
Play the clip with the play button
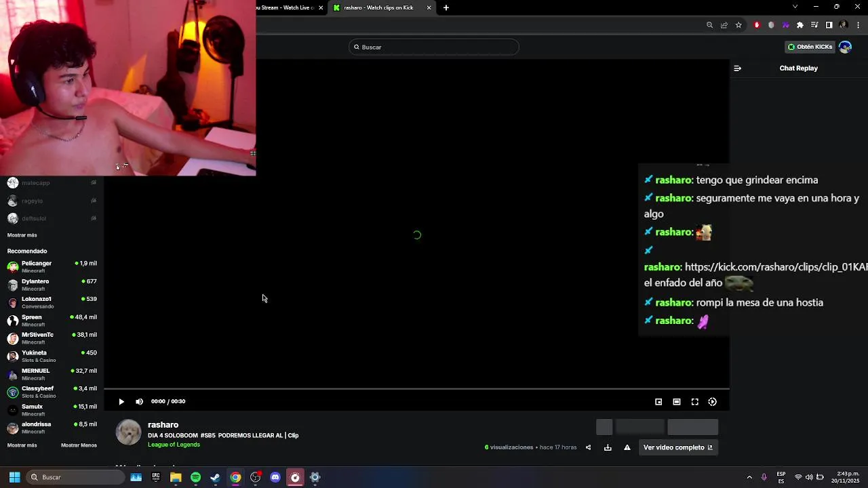pyautogui.click(x=121, y=402)
